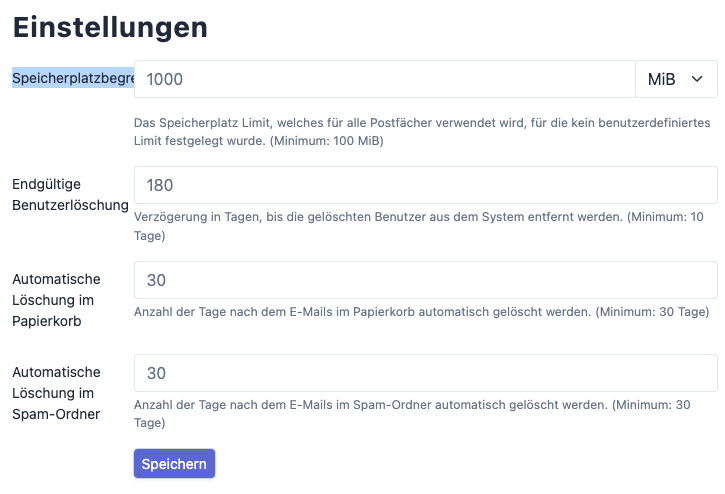This screenshot has height=494, width=725.
Task: Select the Papierkorb auto-deletion days field
Action: (425, 280)
